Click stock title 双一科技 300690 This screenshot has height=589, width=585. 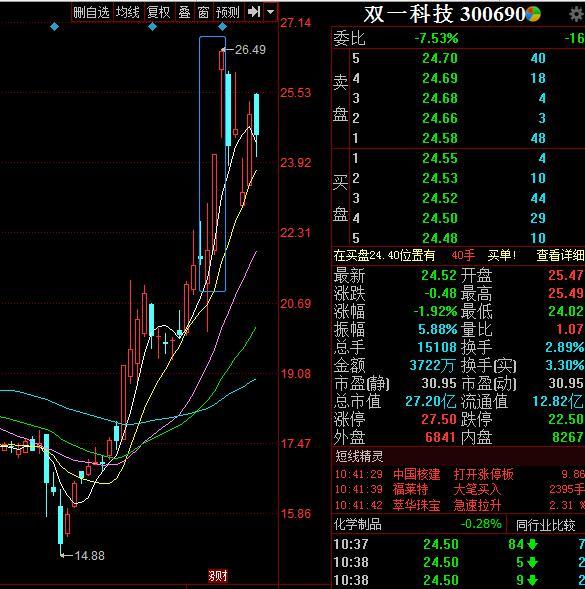pos(445,14)
